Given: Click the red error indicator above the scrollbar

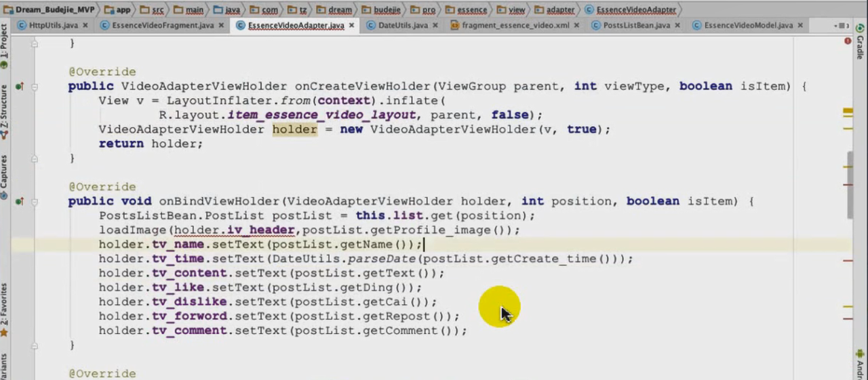Looking at the screenshot, I should coord(848,41).
